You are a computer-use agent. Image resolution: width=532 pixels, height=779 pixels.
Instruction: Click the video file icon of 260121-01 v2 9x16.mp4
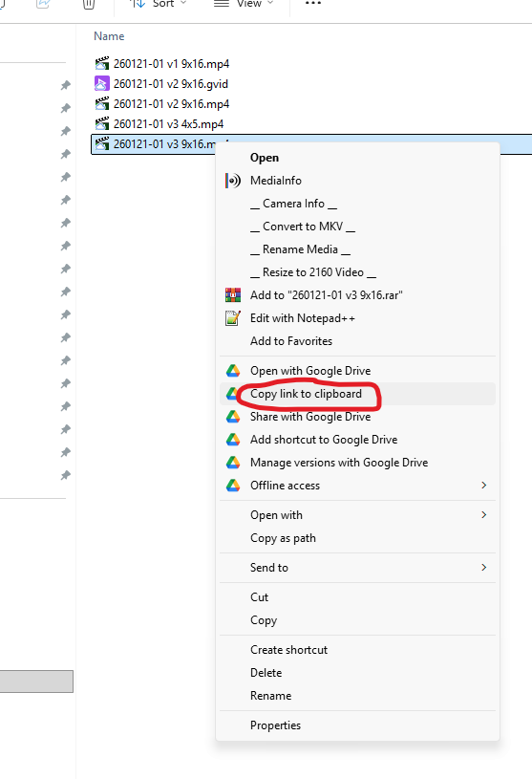(x=102, y=103)
